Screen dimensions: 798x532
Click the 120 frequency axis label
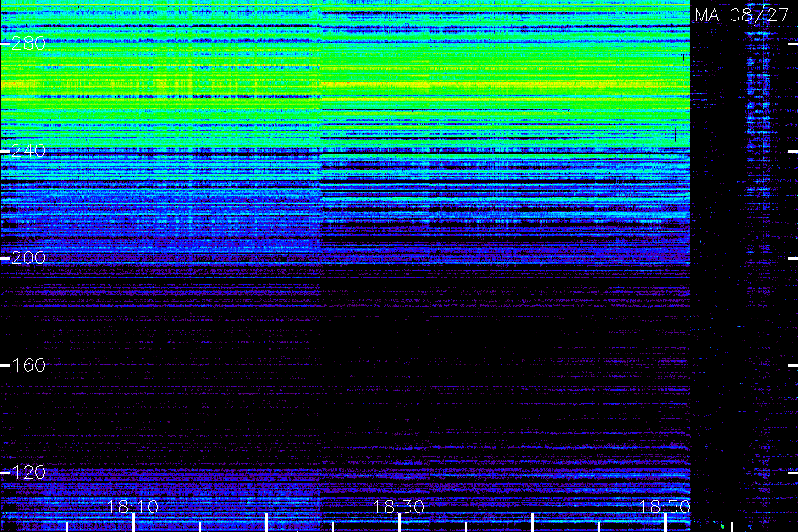click(x=28, y=473)
